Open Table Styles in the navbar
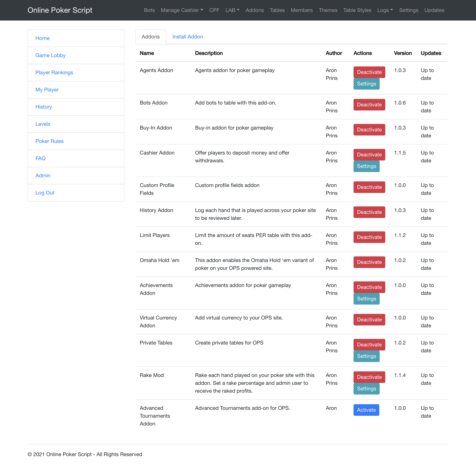476x474 pixels. 357,10
